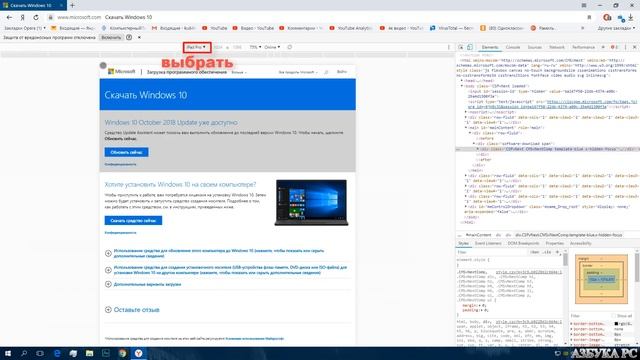Open taskbar search magnifier

24,353
